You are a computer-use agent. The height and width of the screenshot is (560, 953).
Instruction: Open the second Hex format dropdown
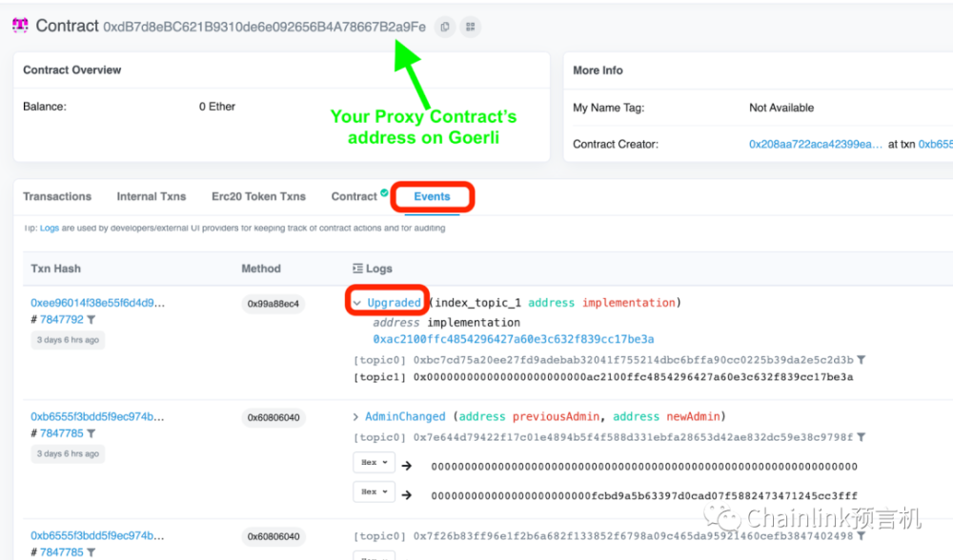point(374,491)
